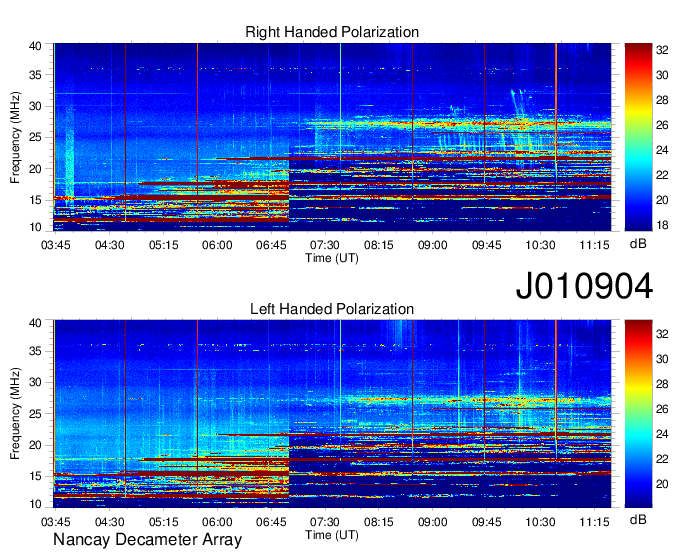Click the 32 value on Left Handed colorbar
The width and height of the screenshot is (680, 552).
click(662, 334)
